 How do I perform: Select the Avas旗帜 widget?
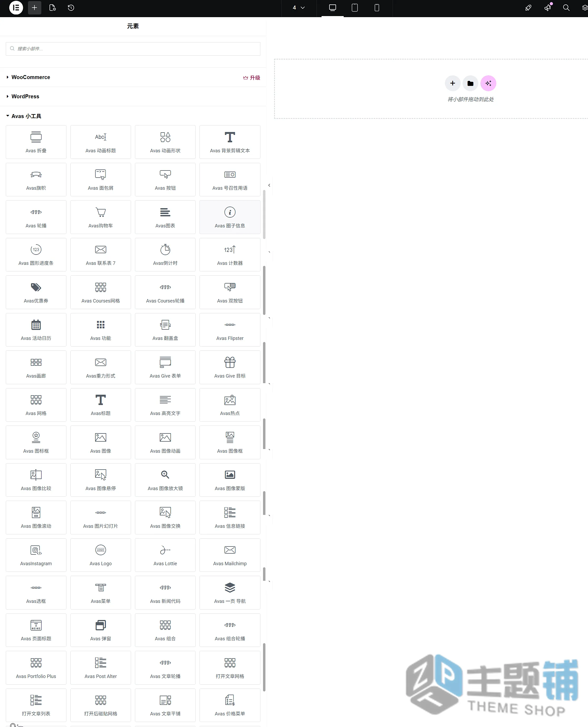point(36,179)
